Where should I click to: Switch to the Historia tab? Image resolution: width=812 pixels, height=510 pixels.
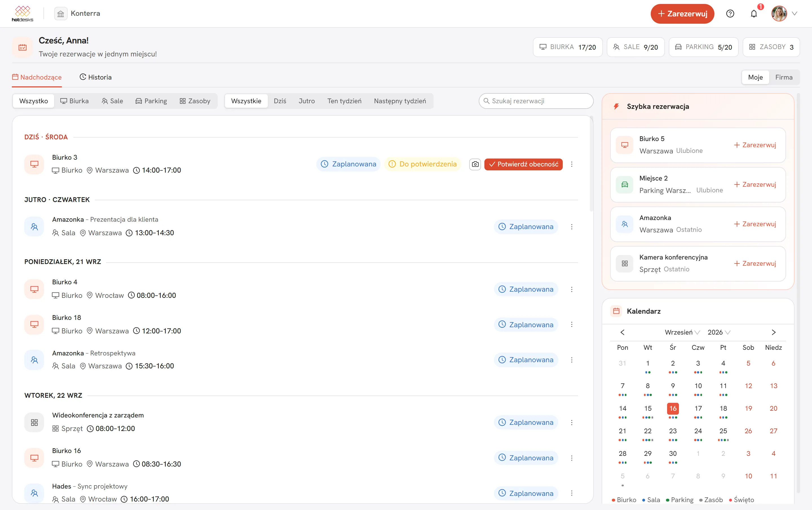[95, 77]
